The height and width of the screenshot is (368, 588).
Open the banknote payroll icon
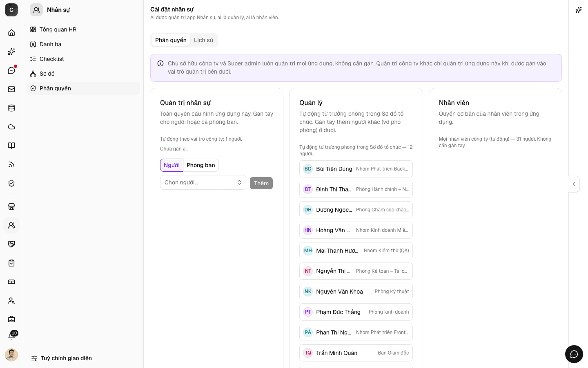(x=11, y=282)
